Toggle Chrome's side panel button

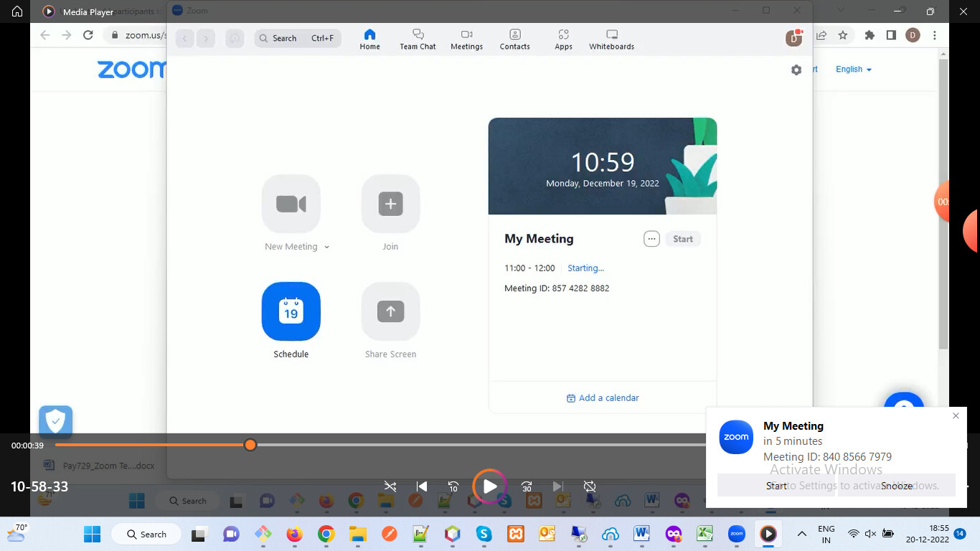[x=891, y=35]
